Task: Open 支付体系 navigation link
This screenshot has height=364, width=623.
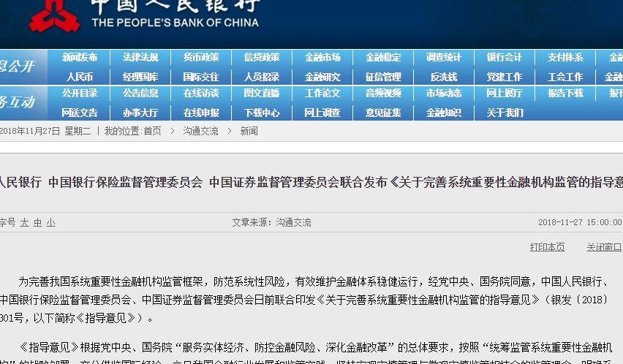Action: click(x=565, y=57)
